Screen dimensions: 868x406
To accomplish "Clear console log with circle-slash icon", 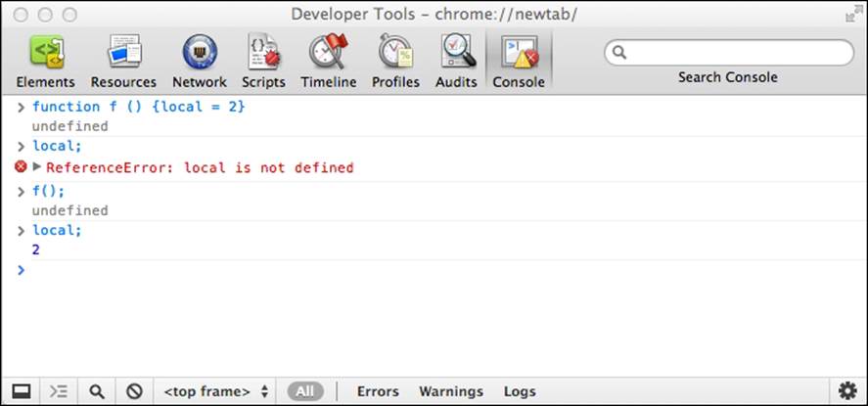I will click(x=134, y=391).
